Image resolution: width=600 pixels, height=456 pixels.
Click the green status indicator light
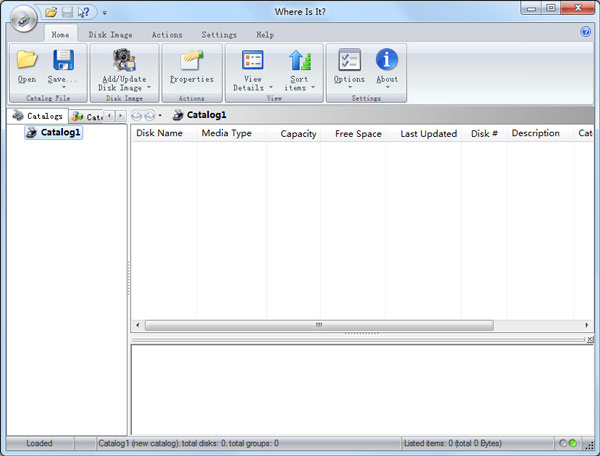(x=573, y=443)
